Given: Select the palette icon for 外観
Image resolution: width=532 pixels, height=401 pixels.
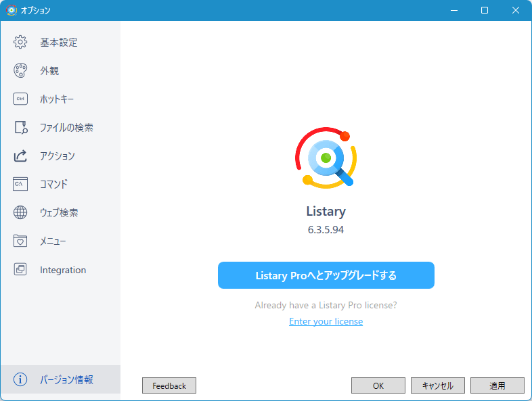Looking at the screenshot, I should [x=20, y=70].
